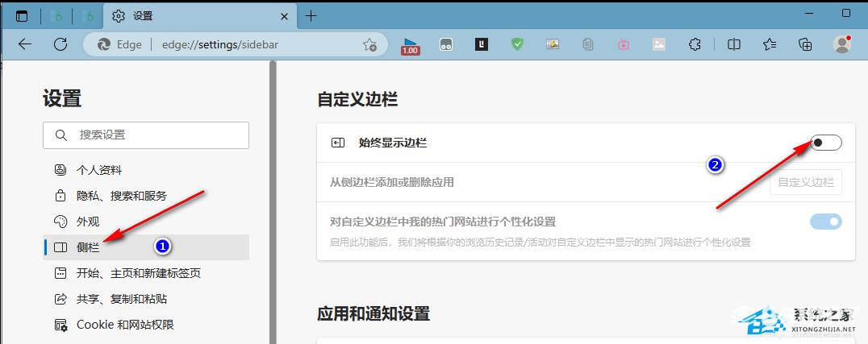The width and height of the screenshot is (868, 344).
Task: Click the edge://settings/sidebar address field
Action: 219,45
